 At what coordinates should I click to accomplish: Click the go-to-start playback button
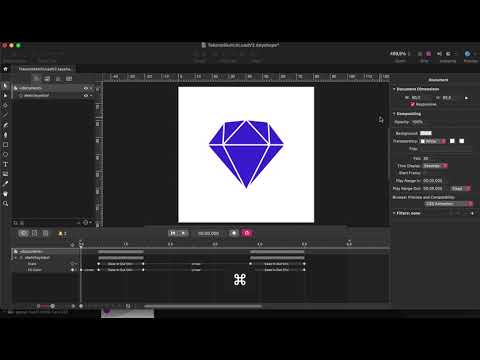pos(173,233)
